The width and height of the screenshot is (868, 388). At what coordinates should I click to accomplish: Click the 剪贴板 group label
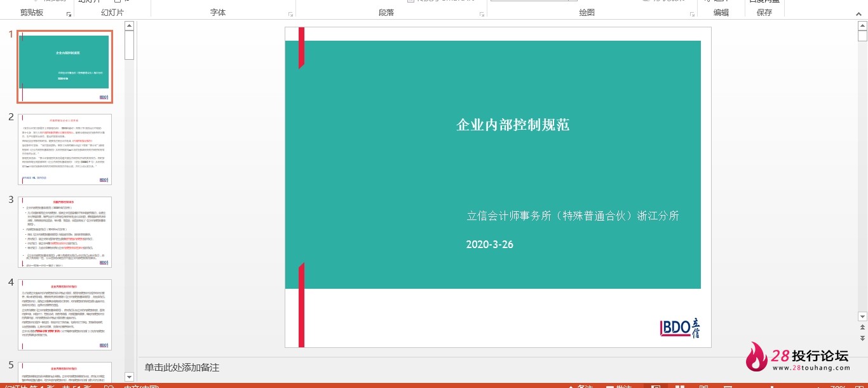point(32,13)
